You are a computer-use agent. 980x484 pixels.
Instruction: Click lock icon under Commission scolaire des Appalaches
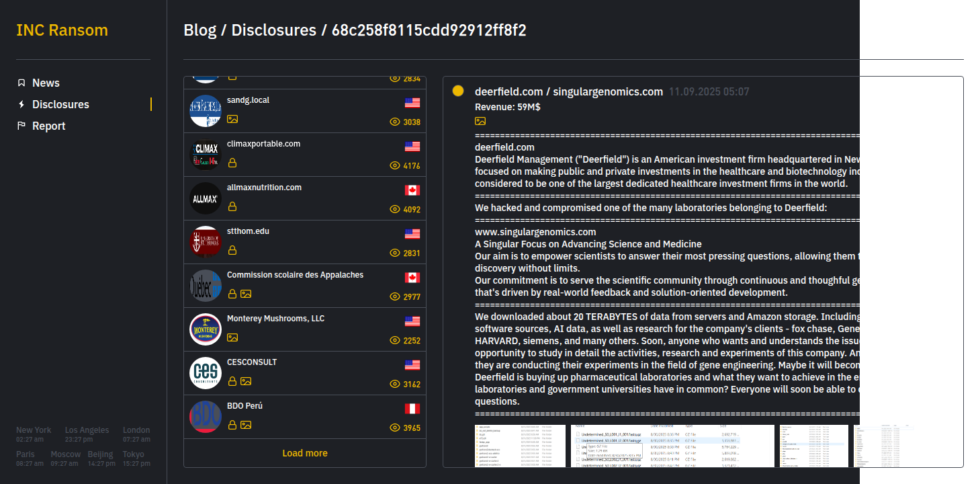[232, 294]
